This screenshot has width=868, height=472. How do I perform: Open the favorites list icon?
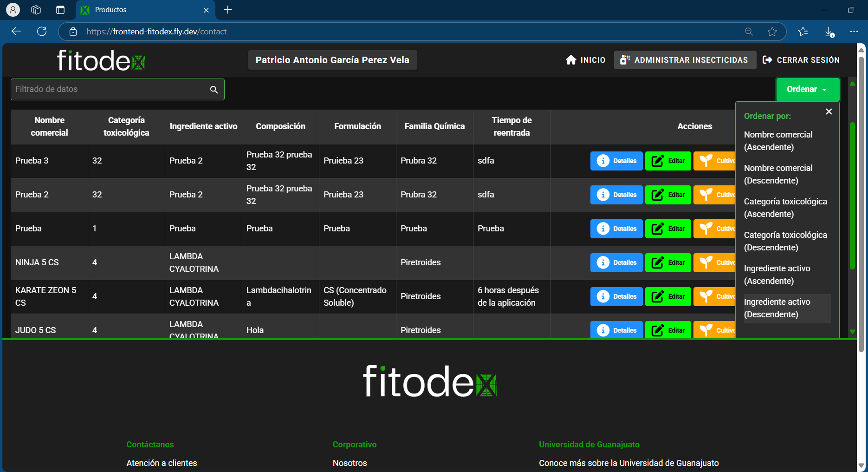(x=803, y=32)
